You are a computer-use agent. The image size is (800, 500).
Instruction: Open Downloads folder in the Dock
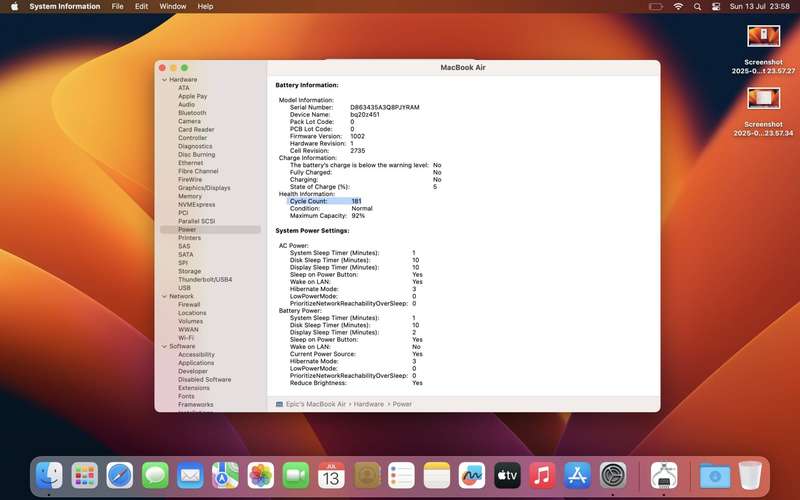coord(715,475)
